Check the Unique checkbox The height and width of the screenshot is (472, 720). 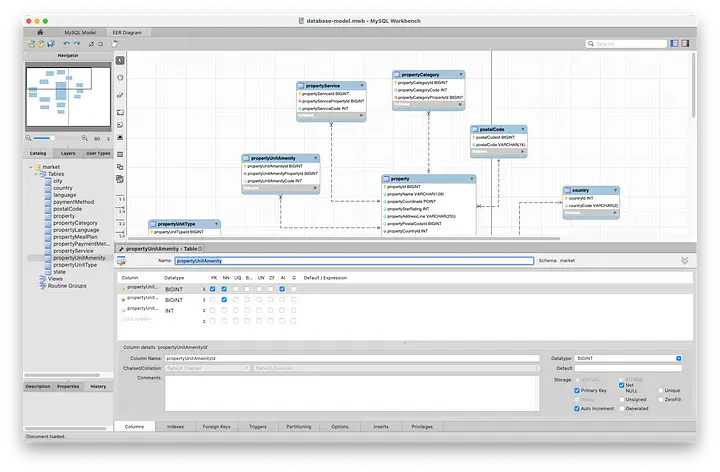point(661,390)
